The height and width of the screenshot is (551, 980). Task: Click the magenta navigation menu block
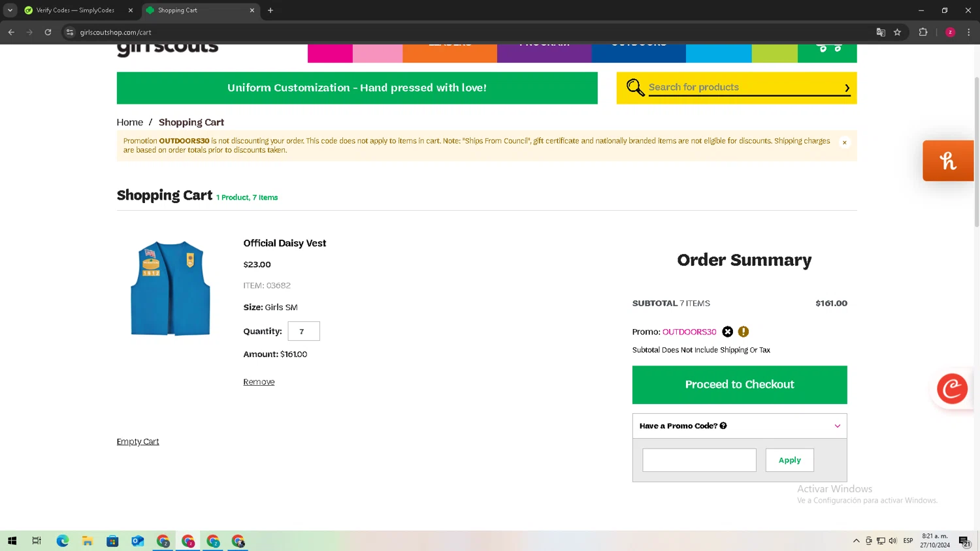click(x=330, y=54)
